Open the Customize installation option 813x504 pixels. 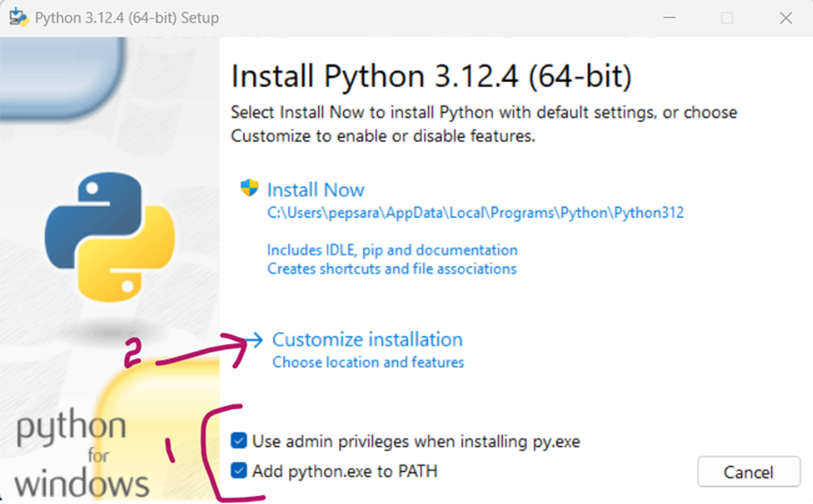368,340
